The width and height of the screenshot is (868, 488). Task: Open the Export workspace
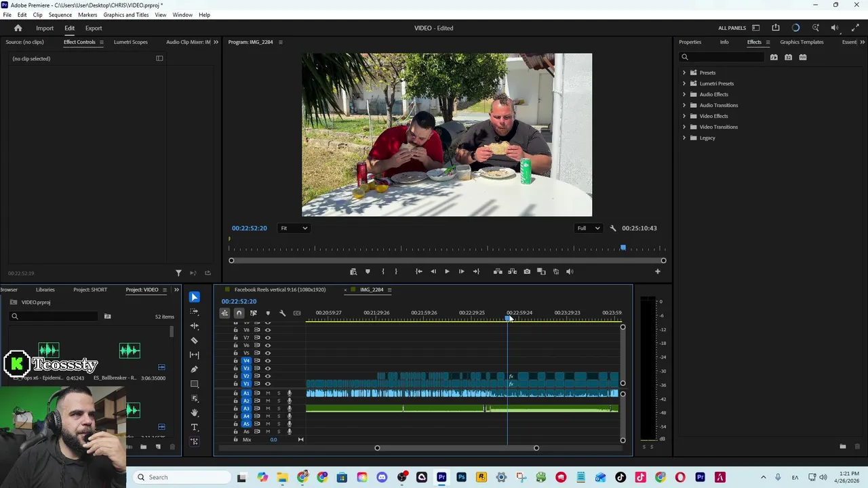click(94, 28)
